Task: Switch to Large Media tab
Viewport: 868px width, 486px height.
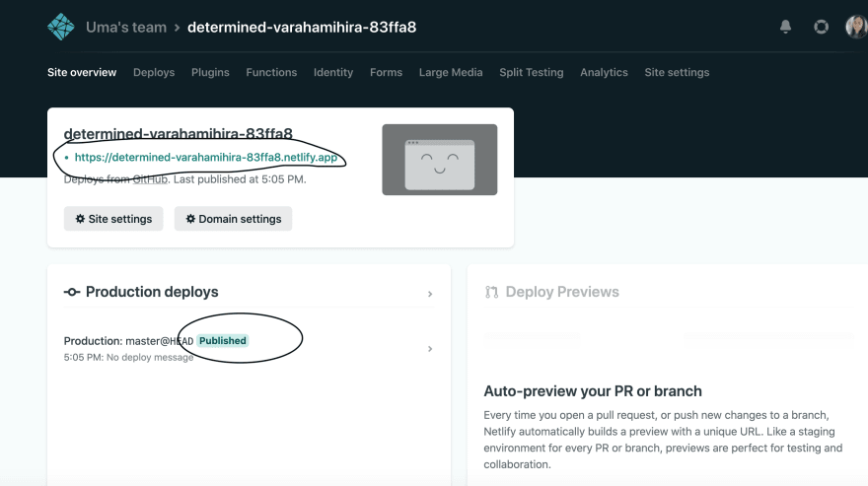Action: tap(451, 73)
